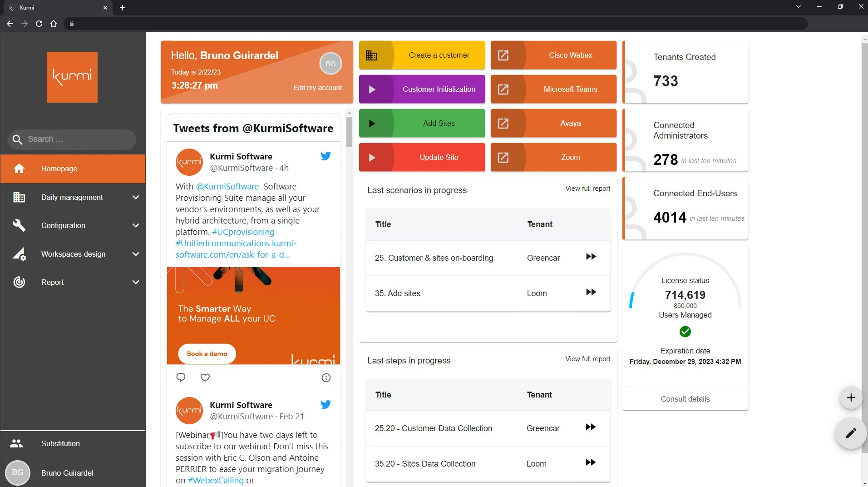Open the @KurmiSoftware mention link in the tweet
Screen dimensions: 868x487
point(227,187)
